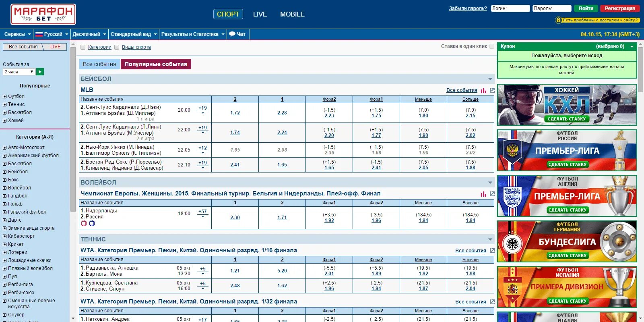Click the green go button next to 2 часа

[x=40, y=72]
